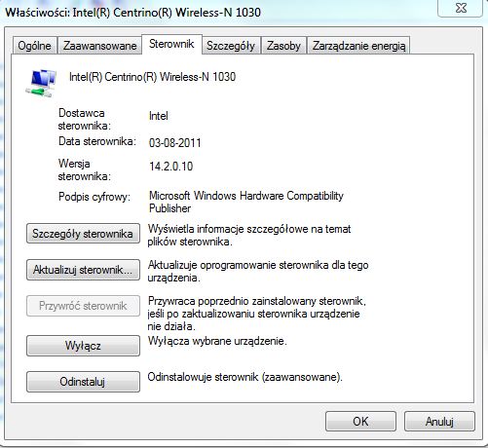Screen dimensions: 488x448
Task: Go to the Szczegóły tab
Action: click(231, 46)
